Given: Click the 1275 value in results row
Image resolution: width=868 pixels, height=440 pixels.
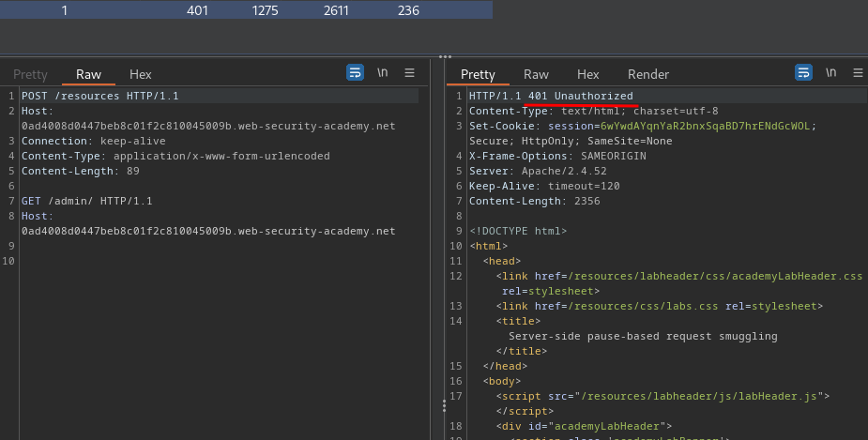Looking at the screenshot, I should click(265, 10).
